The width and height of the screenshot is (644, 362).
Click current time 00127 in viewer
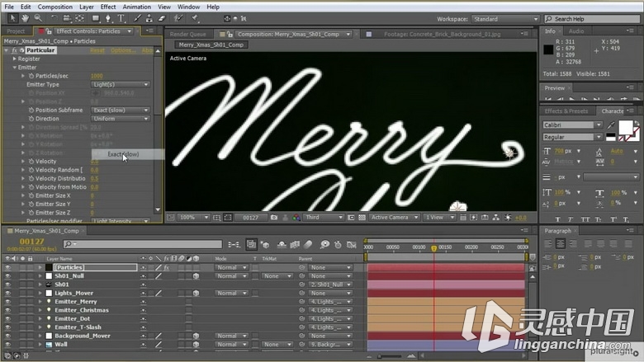pos(250,217)
